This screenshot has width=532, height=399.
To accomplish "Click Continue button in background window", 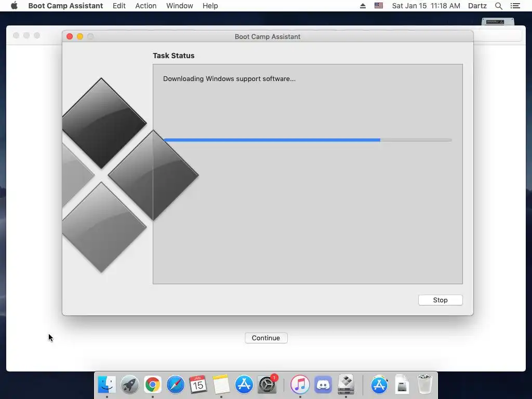I will pyautogui.click(x=266, y=338).
